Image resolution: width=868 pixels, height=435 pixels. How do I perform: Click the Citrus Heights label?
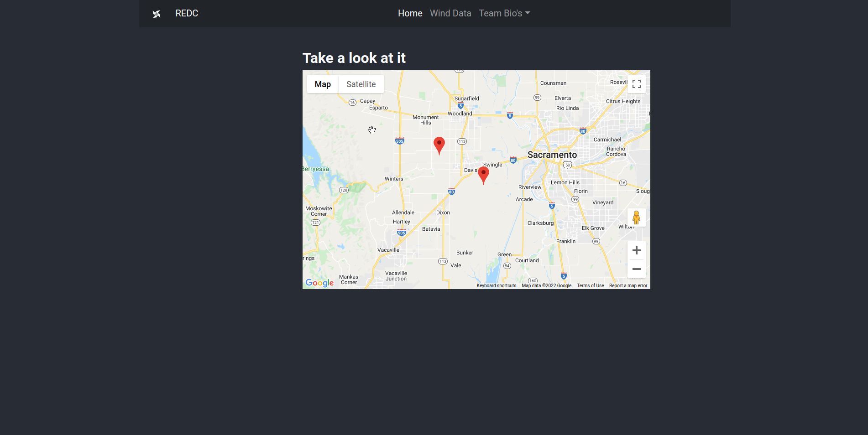[623, 101]
